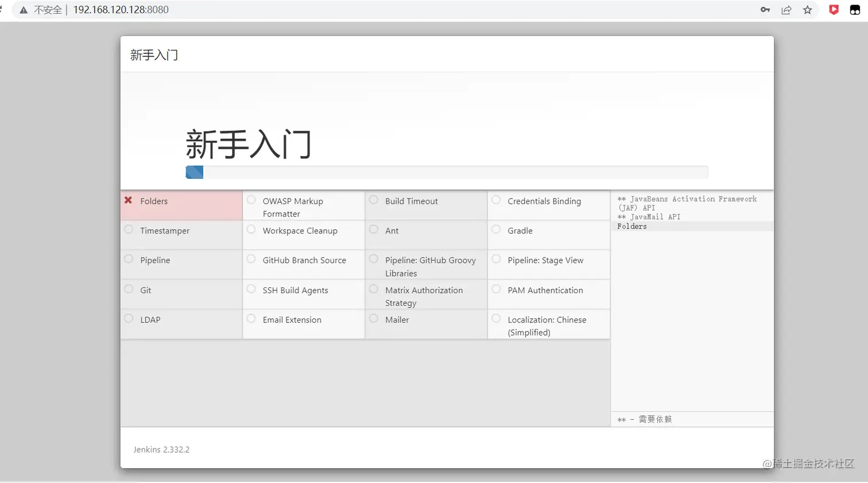
Task: Click the OWASP Markup Formatter plugin name
Action: (293, 208)
